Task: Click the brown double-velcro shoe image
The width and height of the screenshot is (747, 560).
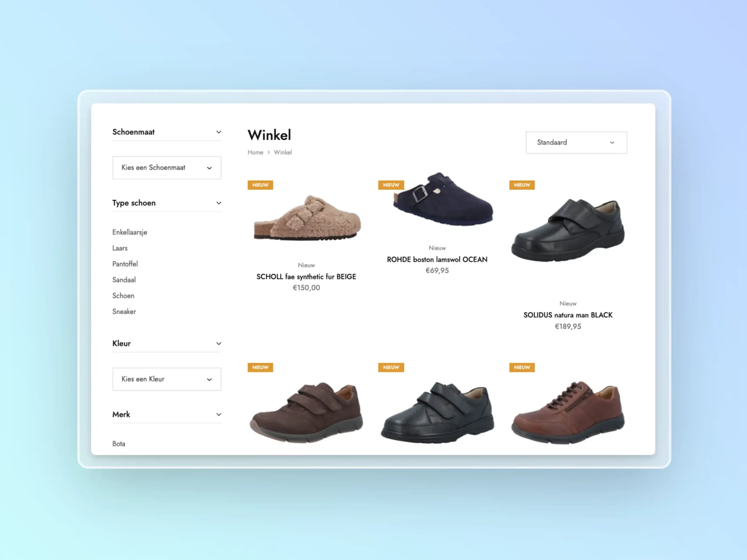Action: 306,412
